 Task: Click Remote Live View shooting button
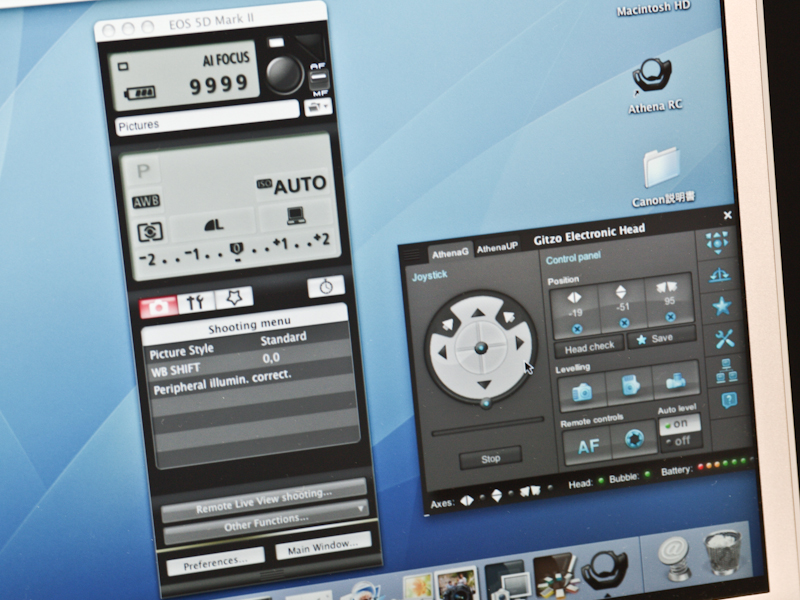point(264,501)
